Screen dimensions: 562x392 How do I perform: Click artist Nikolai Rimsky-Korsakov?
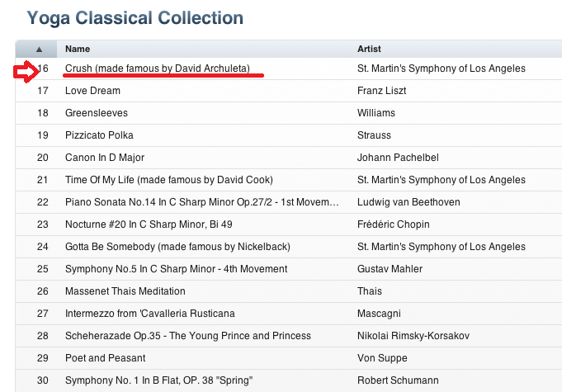pos(413,336)
